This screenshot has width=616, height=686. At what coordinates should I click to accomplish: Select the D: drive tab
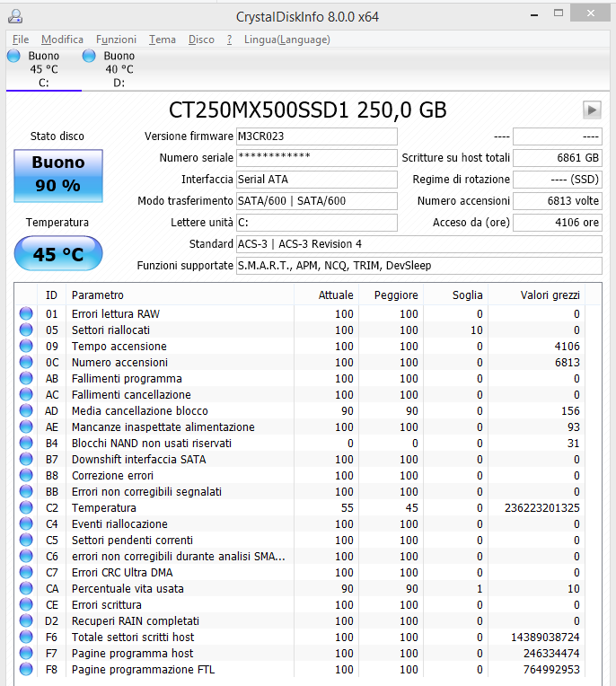click(x=119, y=69)
